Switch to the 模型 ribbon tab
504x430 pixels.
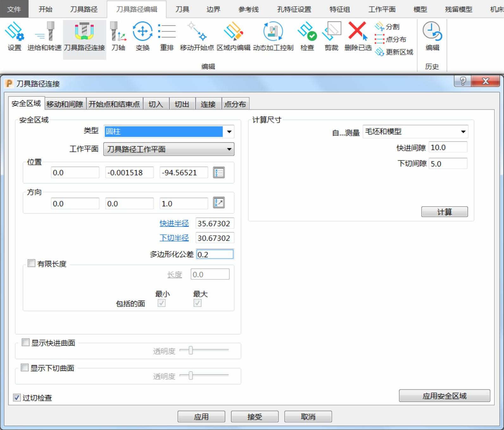420,9
